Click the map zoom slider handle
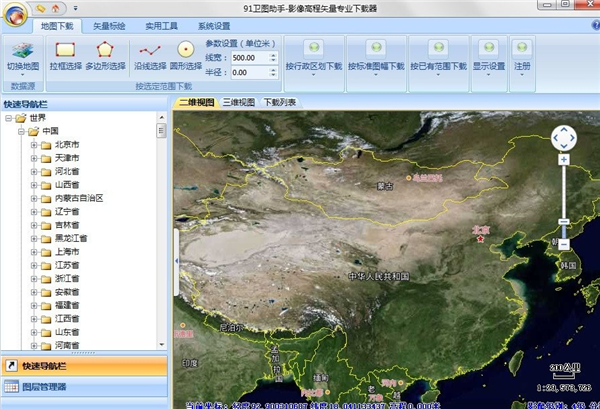Image resolution: width=600 pixels, height=409 pixels. tap(564, 222)
